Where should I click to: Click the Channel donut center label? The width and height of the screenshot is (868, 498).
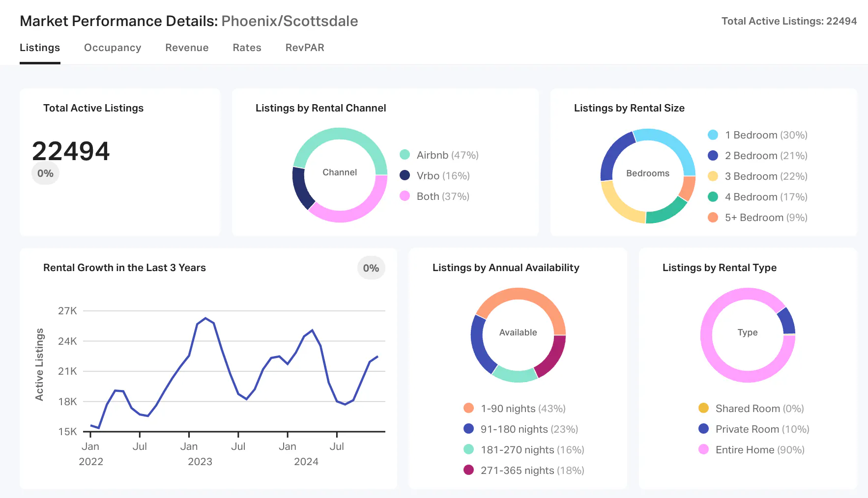(340, 172)
